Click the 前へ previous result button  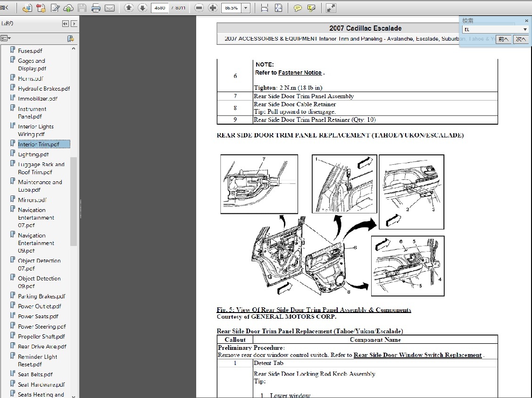(x=504, y=39)
